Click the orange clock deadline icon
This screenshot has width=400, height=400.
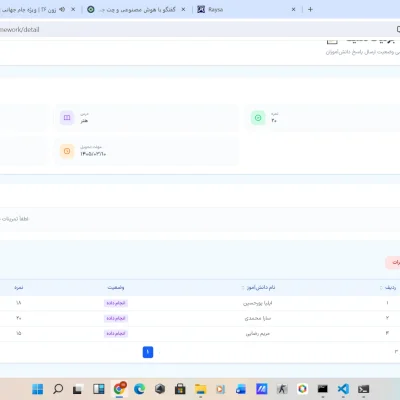click(67, 151)
